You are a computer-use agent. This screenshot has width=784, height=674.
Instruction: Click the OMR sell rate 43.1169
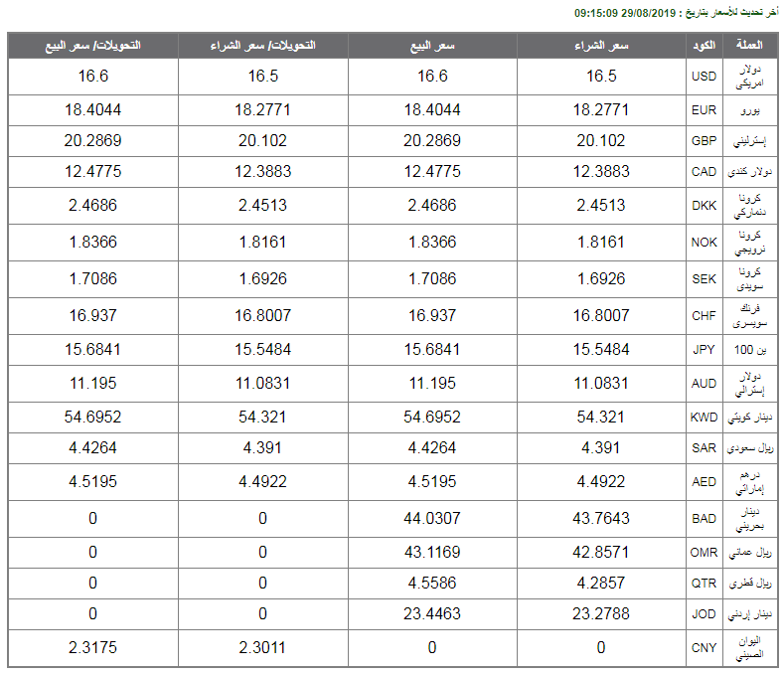432,552
